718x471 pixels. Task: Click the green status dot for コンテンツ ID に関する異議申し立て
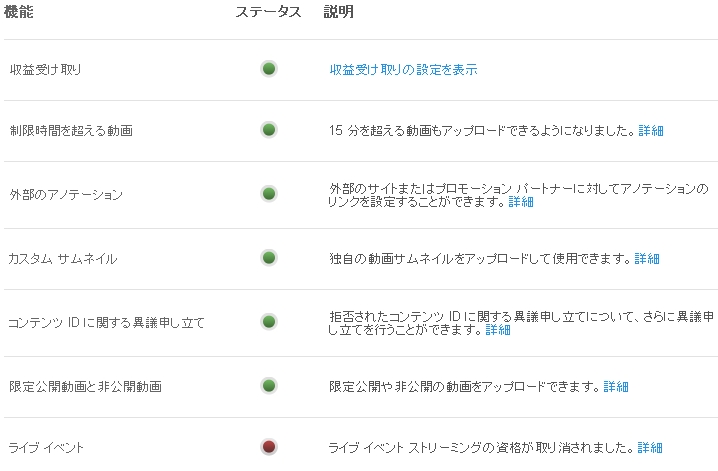pyautogui.click(x=269, y=322)
